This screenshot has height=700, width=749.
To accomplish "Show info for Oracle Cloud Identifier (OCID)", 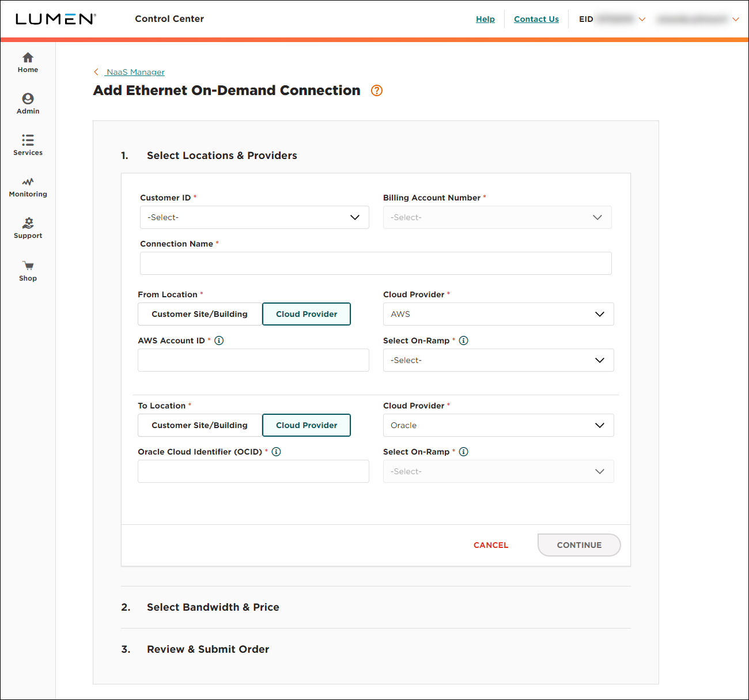I will tap(277, 452).
